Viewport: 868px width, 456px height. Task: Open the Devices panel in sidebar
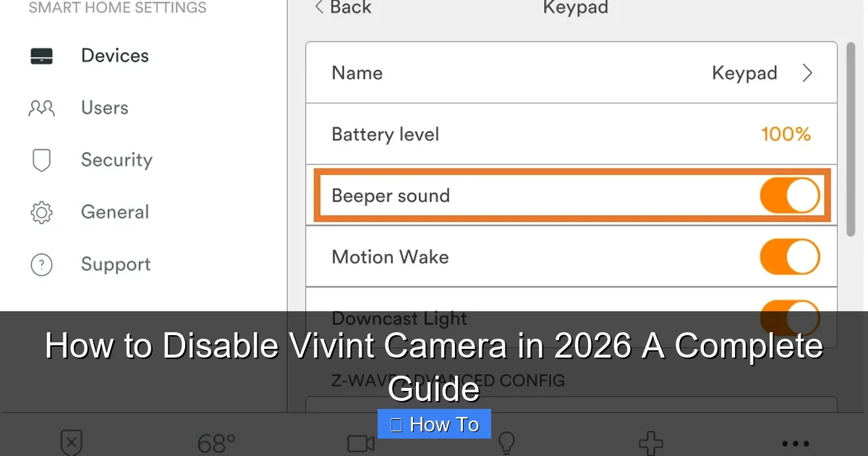coord(114,55)
